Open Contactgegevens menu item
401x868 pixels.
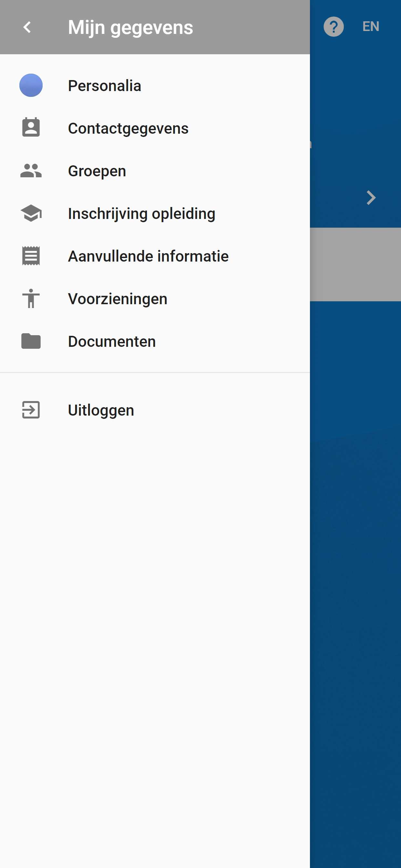155,128
